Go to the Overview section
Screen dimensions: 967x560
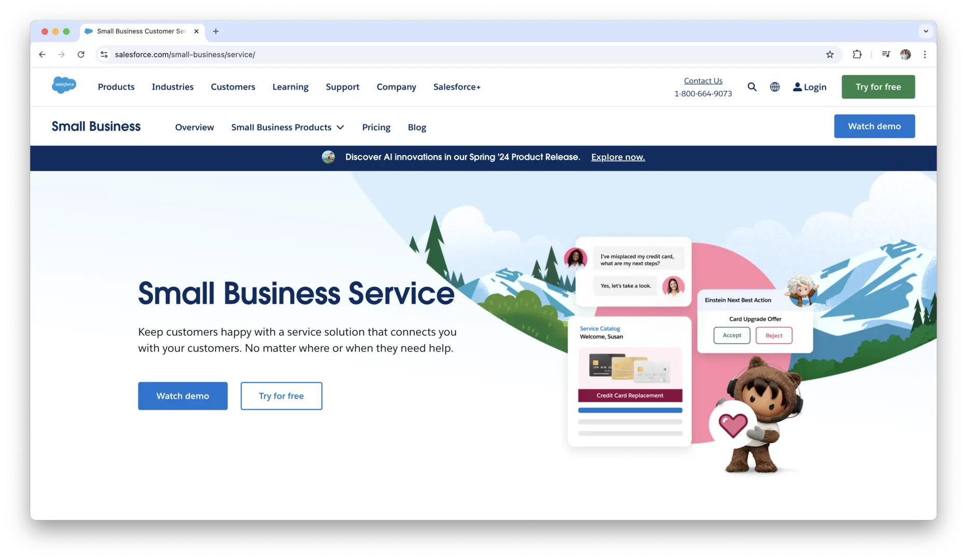coord(194,127)
